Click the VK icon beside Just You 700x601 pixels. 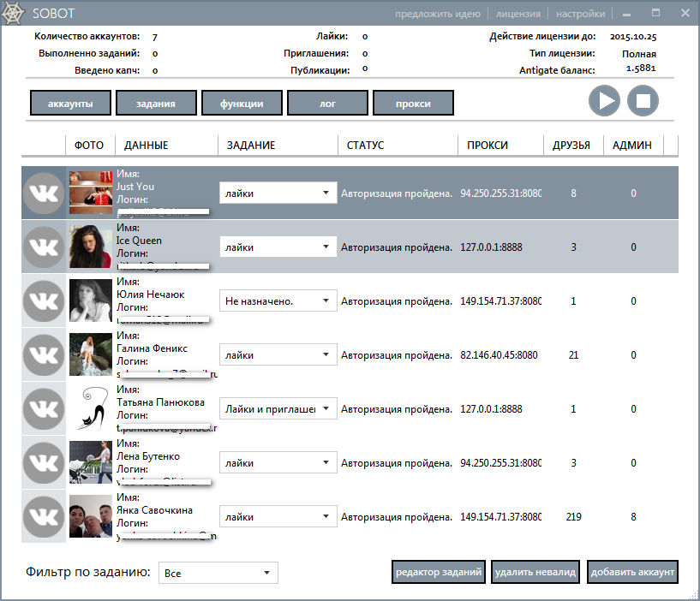(x=44, y=193)
